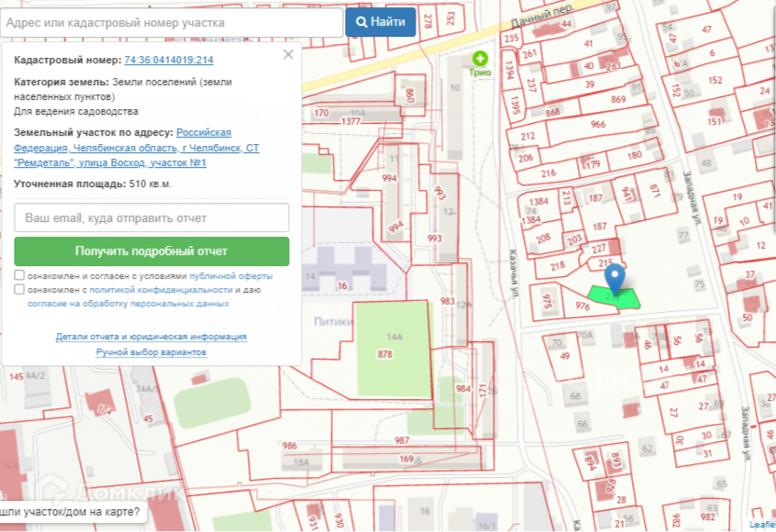Viewport: 776px width, 532px height.
Task: Click the highlighted green parcel under the marker
Action: tap(607, 296)
